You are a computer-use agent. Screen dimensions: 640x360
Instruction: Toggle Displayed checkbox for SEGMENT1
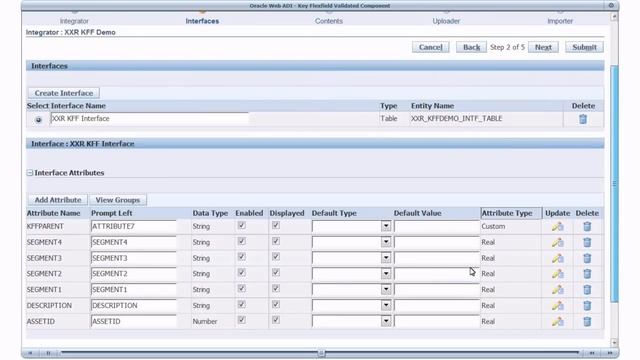(x=276, y=289)
